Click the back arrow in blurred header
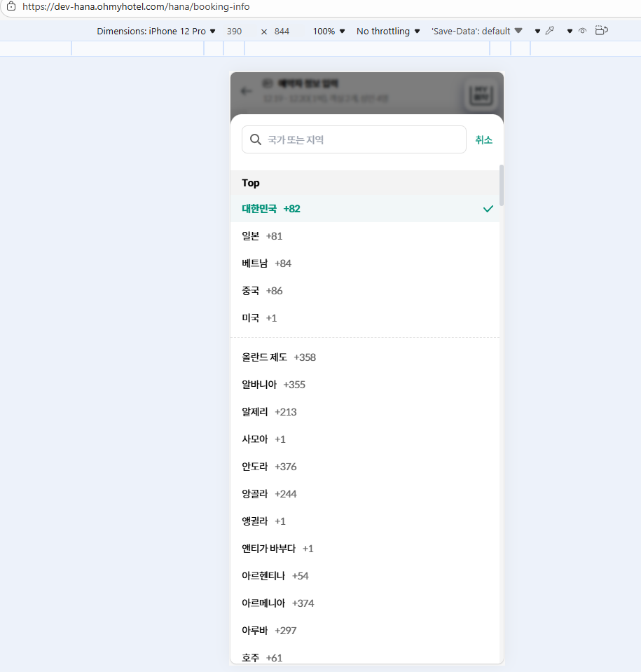641x672 pixels. click(246, 91)
